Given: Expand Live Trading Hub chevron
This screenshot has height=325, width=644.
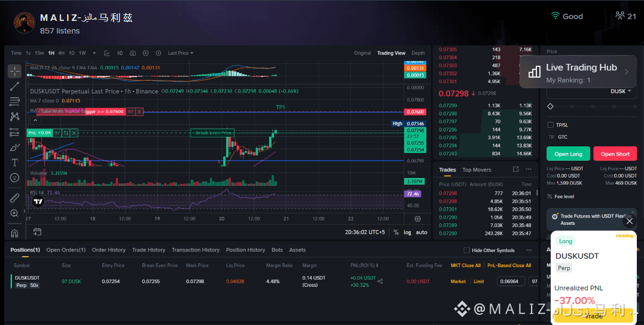Looking at the screenshot, I should [626, 72].
